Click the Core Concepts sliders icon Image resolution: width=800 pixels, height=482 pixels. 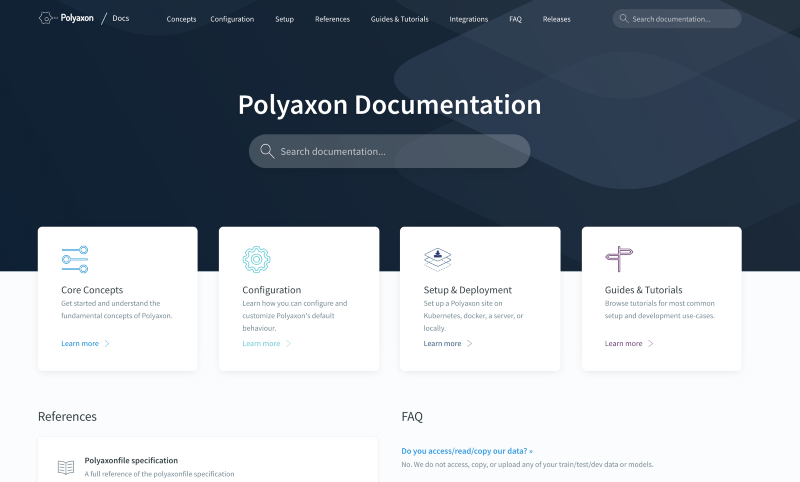[74, 259]
